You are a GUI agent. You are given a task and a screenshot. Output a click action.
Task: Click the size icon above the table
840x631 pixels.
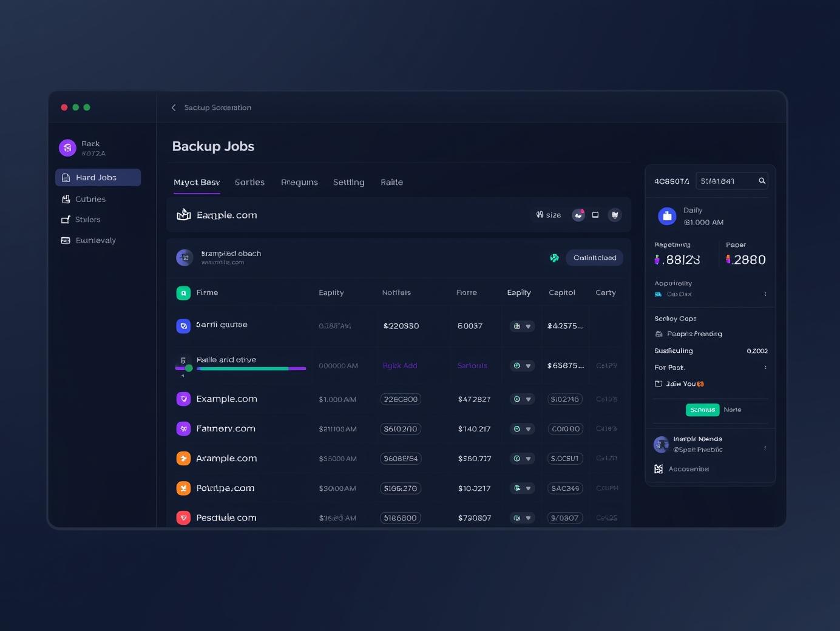tap(547, 215)
